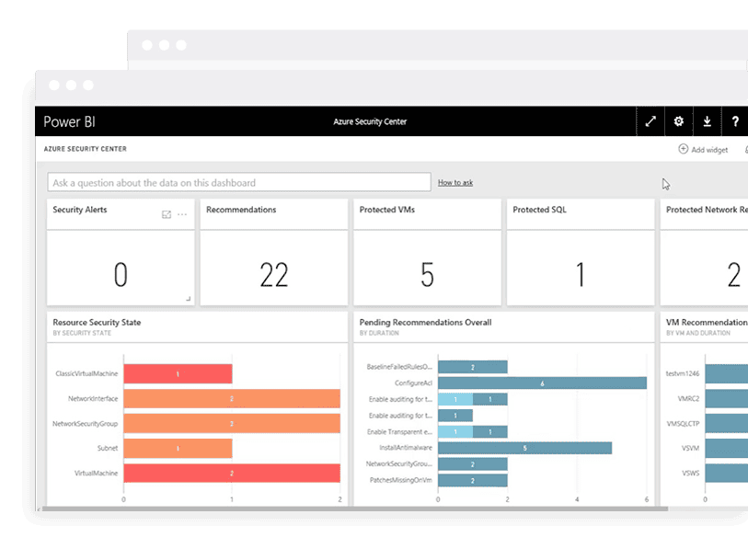Open help via the question mark icon
748x560 pixels.
click(x=735, y=121)
